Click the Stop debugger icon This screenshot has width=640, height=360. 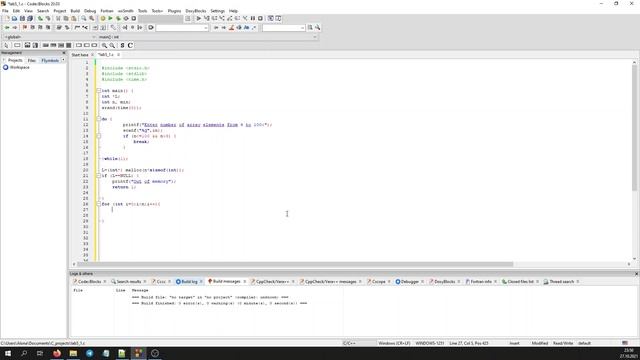(260, 18)
